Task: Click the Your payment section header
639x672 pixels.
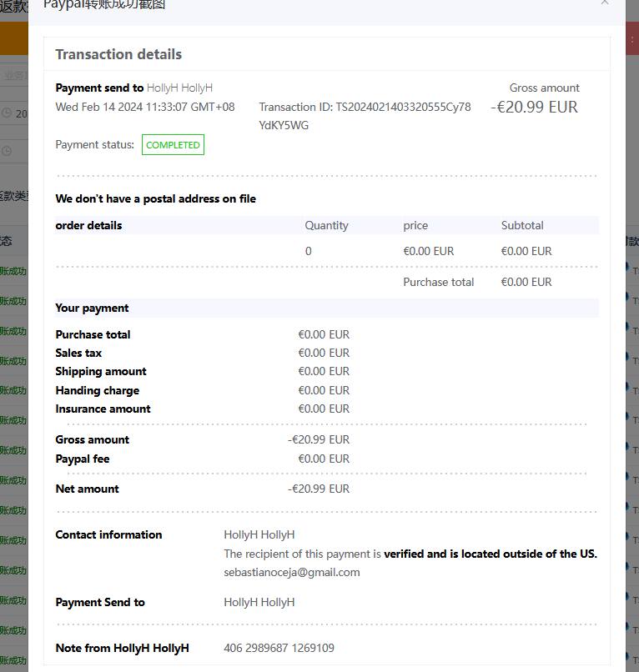Action: pos(92,308)
